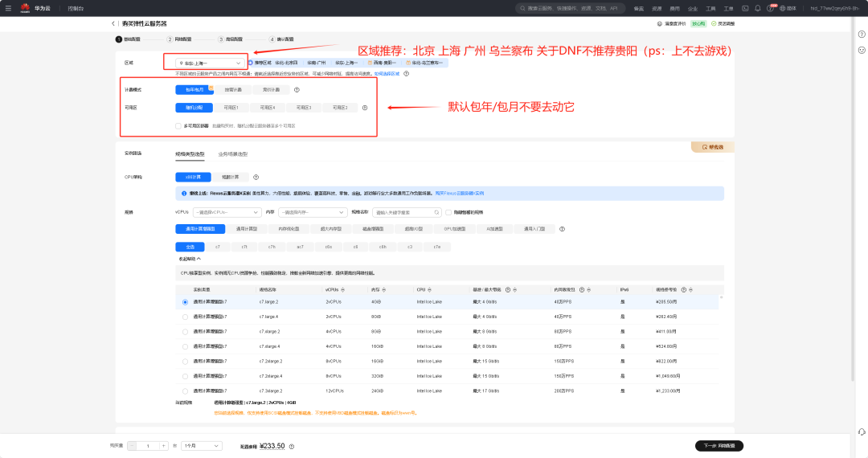Select the spot pricing billing mode button
868x458 pixels.
(x=271, y=90)
